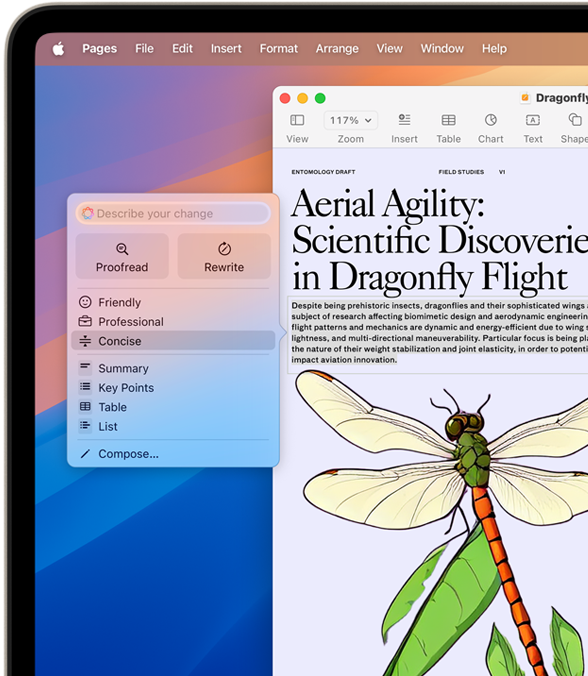Click the Table toolbar icon
The height and width of the screenshot is (676, 588).
click(x=448, y=120)
